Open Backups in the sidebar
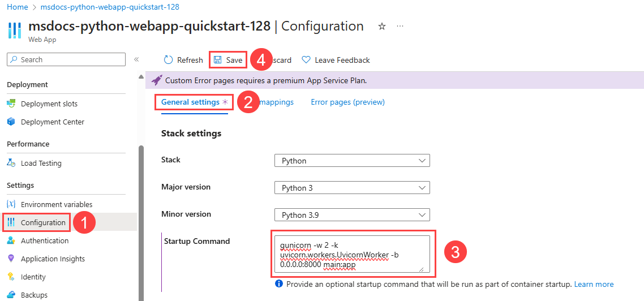 (34, 295)
